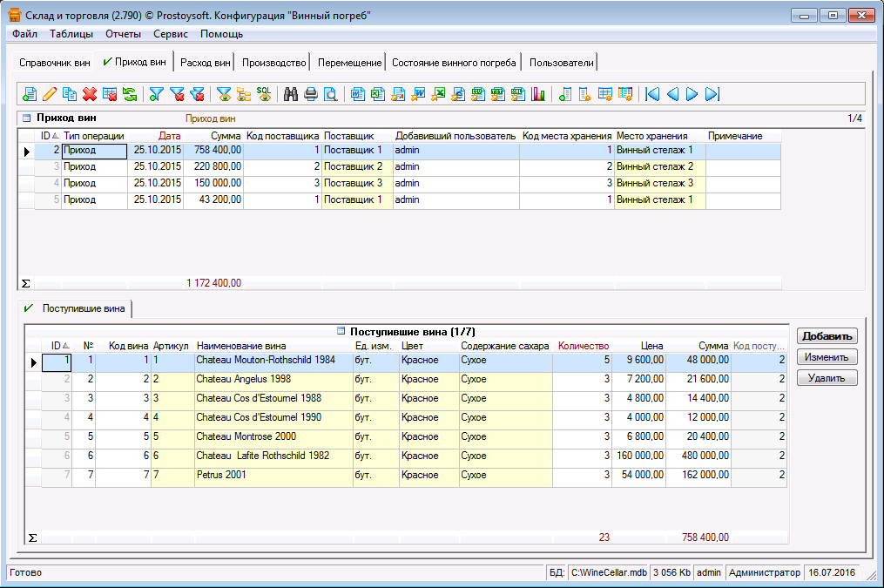The image size is (884, 588).
Task: Export using the CSV icon
Action: pyautogui.click(x=478, y=94)
